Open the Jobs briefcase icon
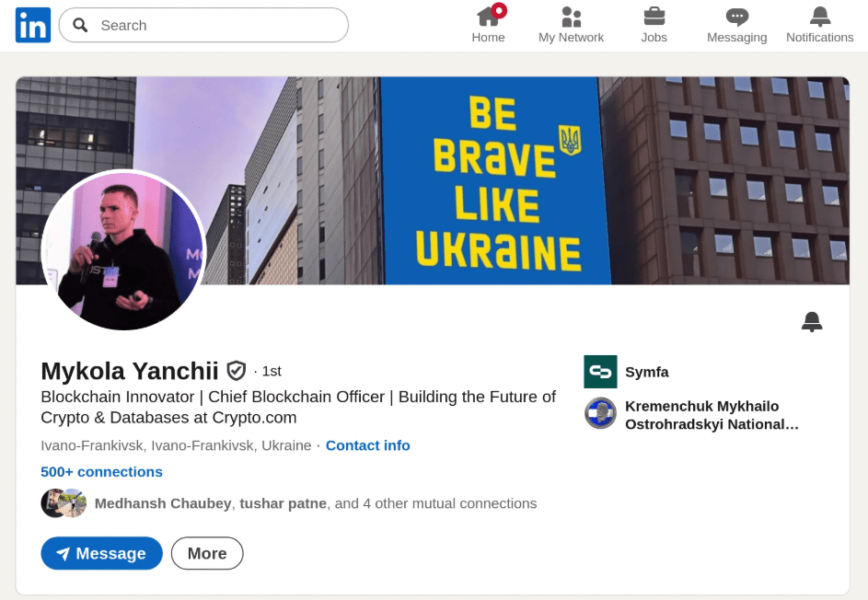Viewport: 868px width, 600px height. 654,17
